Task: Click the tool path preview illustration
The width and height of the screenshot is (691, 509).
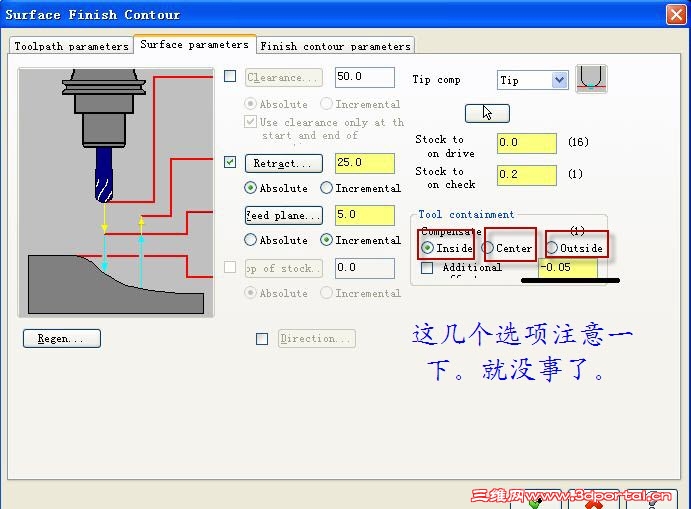Action: pyautogui.click(x=116, y=193)
